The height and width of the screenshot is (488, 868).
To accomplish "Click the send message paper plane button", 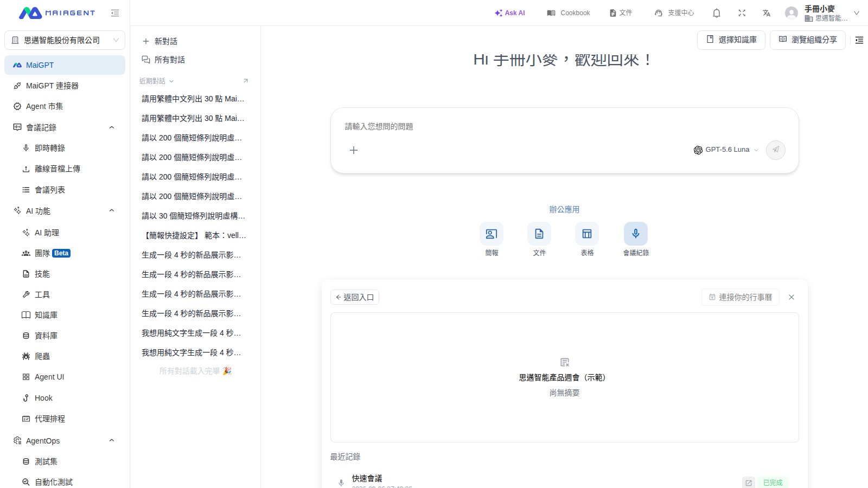I will pos(776,150).
